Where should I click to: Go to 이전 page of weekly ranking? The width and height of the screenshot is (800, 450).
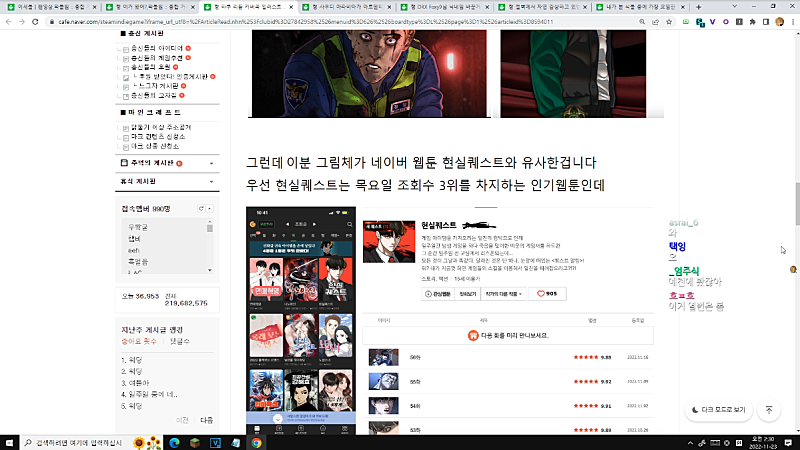pyautogui.click(x=182, y=420)
